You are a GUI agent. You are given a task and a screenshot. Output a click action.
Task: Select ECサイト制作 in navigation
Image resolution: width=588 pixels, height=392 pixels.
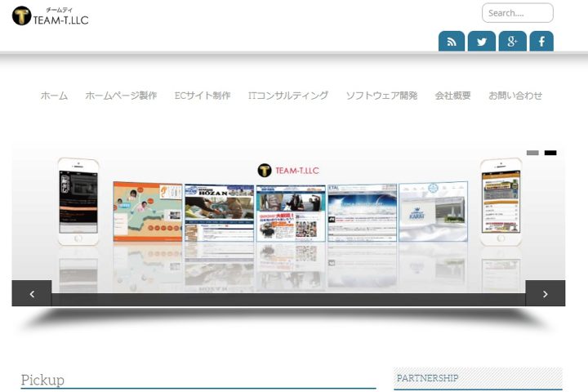[x=203, y=96]
